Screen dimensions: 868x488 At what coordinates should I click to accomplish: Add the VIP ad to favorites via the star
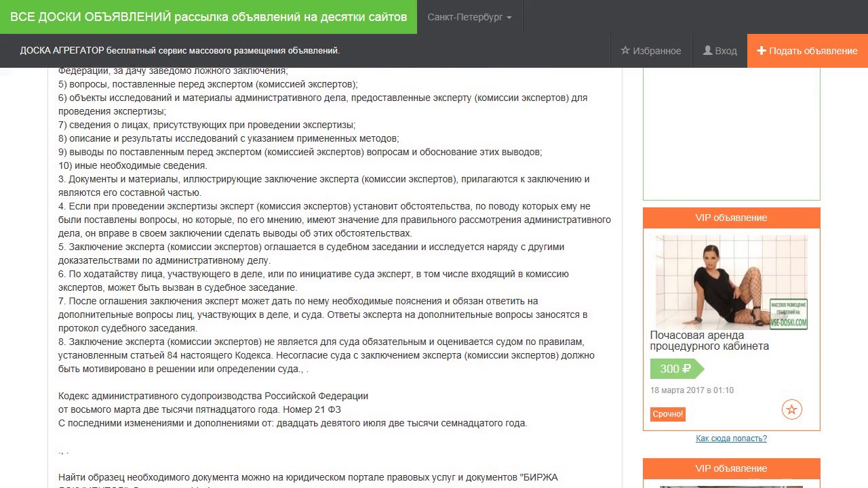pos(792,409)
